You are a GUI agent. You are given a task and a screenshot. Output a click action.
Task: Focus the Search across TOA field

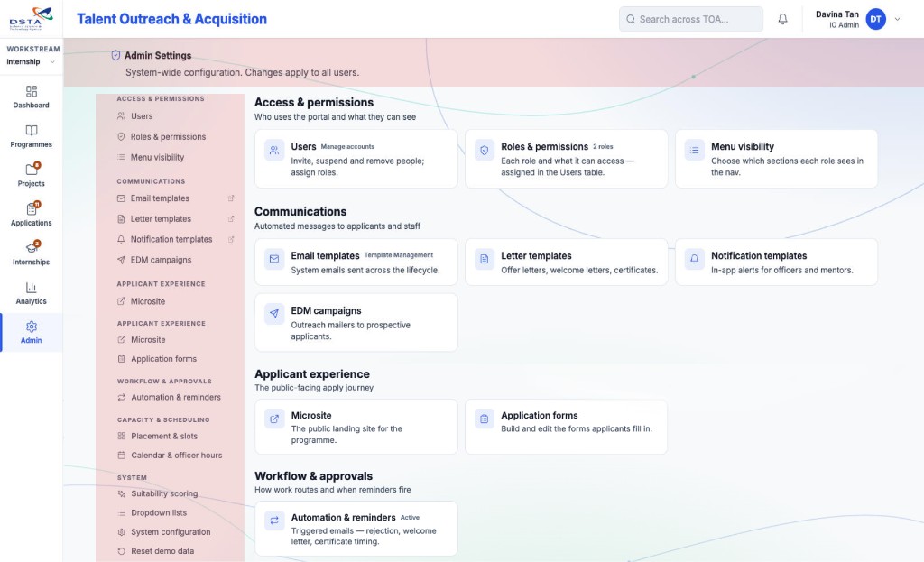[690, 19]
